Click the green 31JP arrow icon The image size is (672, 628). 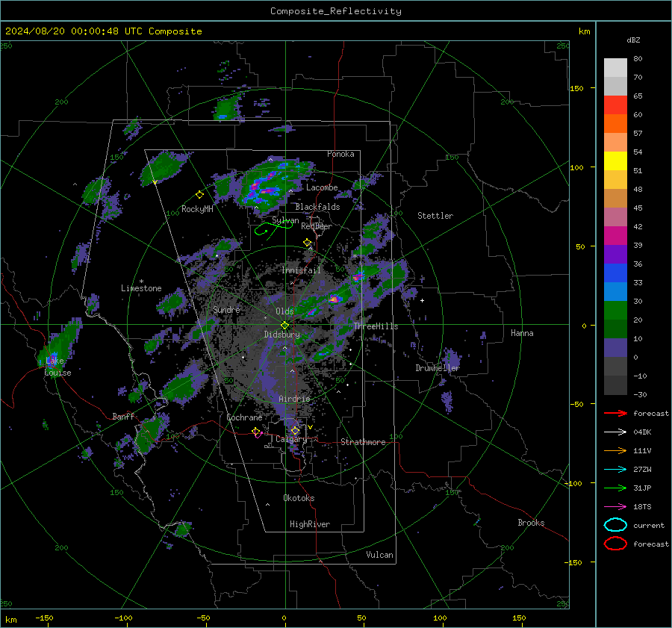[615, 488]
